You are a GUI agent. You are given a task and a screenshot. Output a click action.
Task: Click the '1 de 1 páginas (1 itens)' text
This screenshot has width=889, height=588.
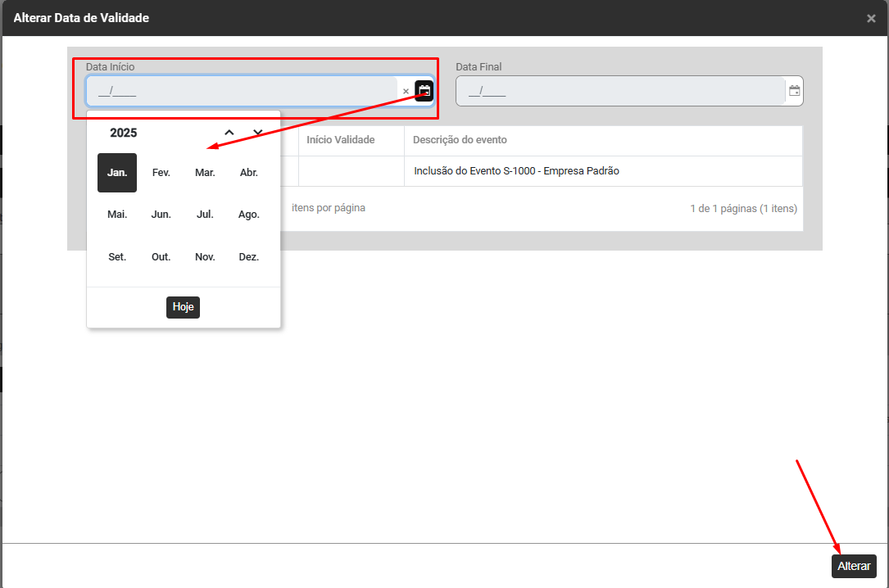tap(743, 209)
